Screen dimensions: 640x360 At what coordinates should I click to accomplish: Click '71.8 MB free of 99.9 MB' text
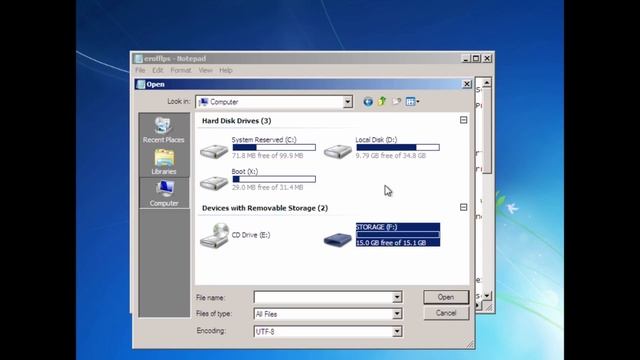[267, 156]
